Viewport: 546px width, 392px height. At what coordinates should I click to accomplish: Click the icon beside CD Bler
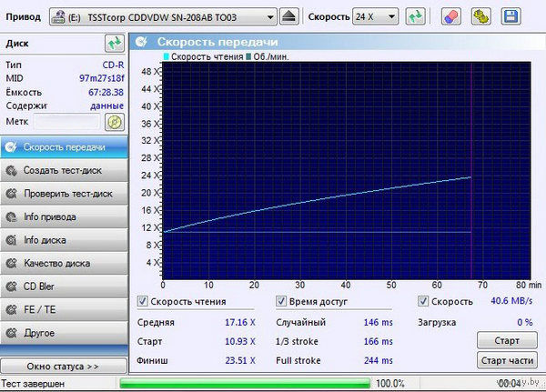(x=12, y=286)
